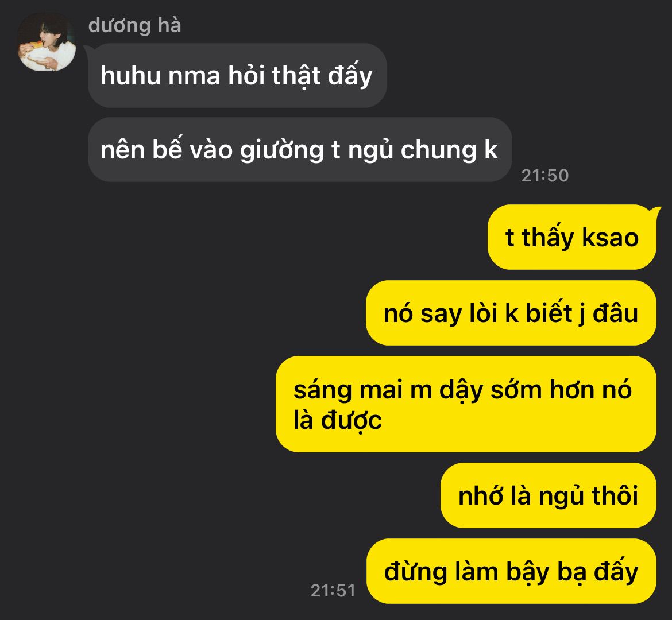Click the word 'giường' in the incoming message

coord(281,151)
